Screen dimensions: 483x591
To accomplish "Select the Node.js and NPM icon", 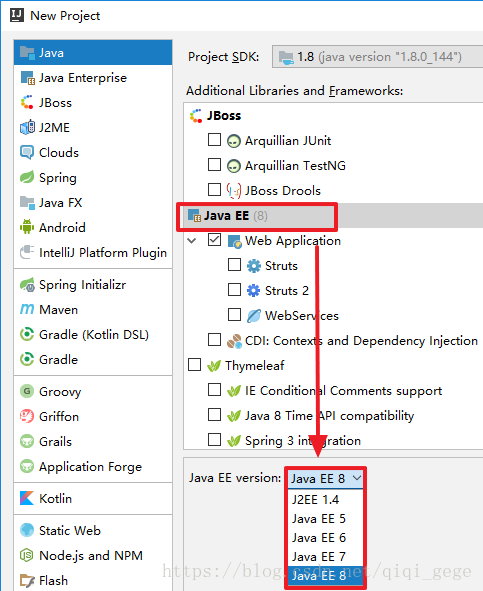I will pyautogui.click(x=27, y=555).
